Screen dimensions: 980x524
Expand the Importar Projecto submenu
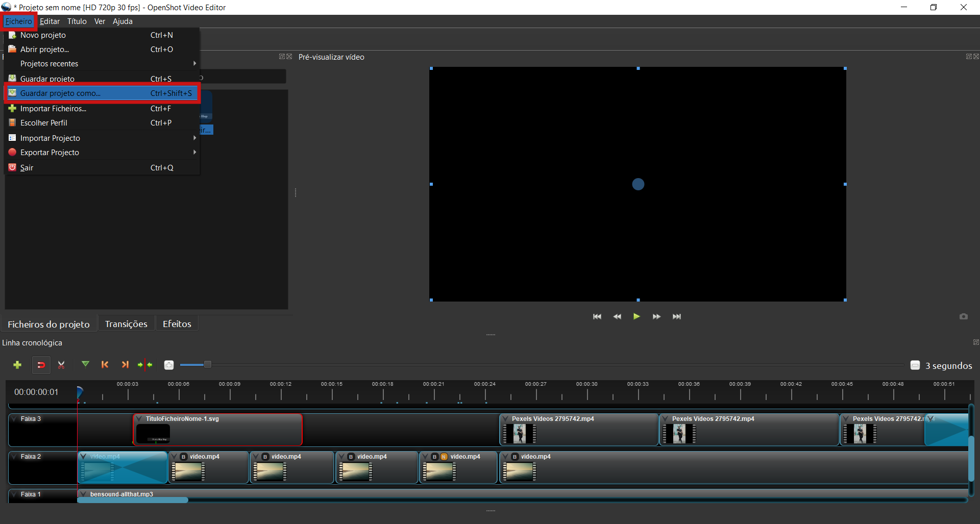(x=102, y=138)
